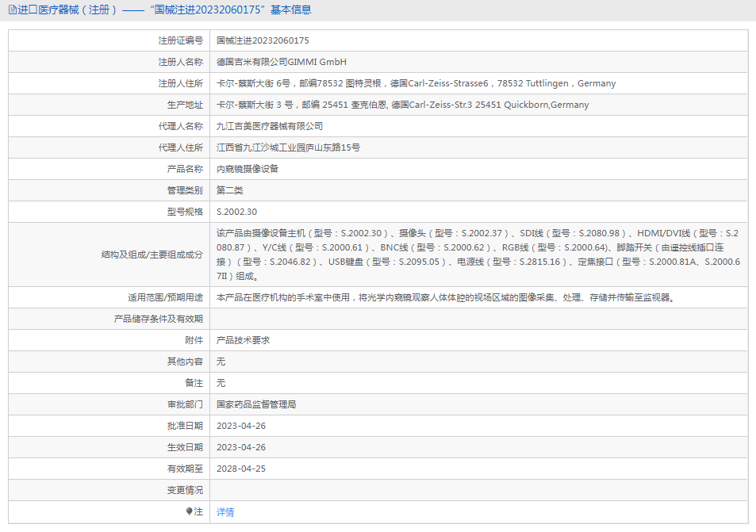Click the 结构及组成/主要组成成分 row label
The image size is (756, 532).
pyautogui.click(x=152, y=255)
